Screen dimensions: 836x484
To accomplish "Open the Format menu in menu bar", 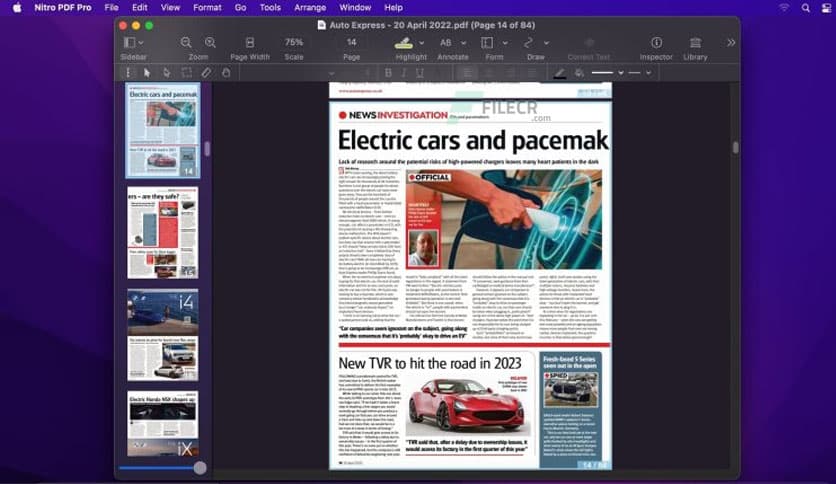I will coord(207,7).
